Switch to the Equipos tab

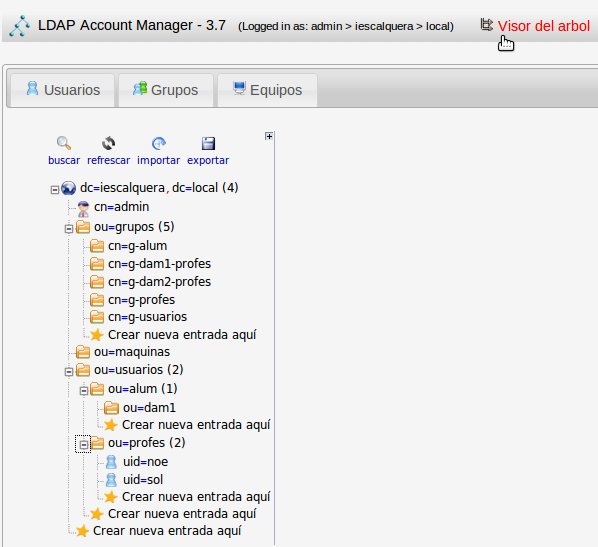click(x=267, y=90)
